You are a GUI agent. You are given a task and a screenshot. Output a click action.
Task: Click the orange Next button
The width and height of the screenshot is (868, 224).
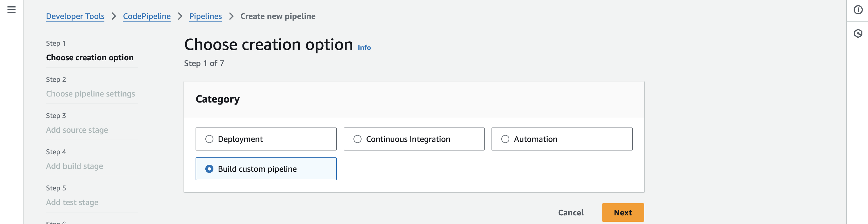[x=622, y=213]
